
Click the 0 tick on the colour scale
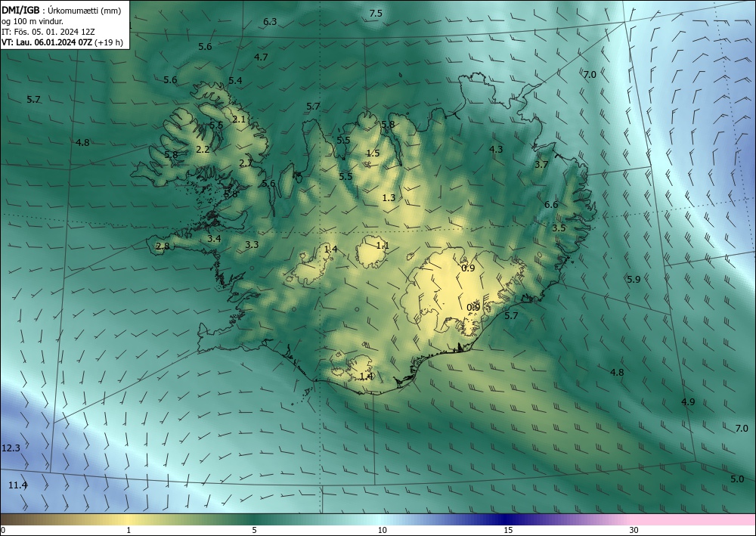click(3, 530)
